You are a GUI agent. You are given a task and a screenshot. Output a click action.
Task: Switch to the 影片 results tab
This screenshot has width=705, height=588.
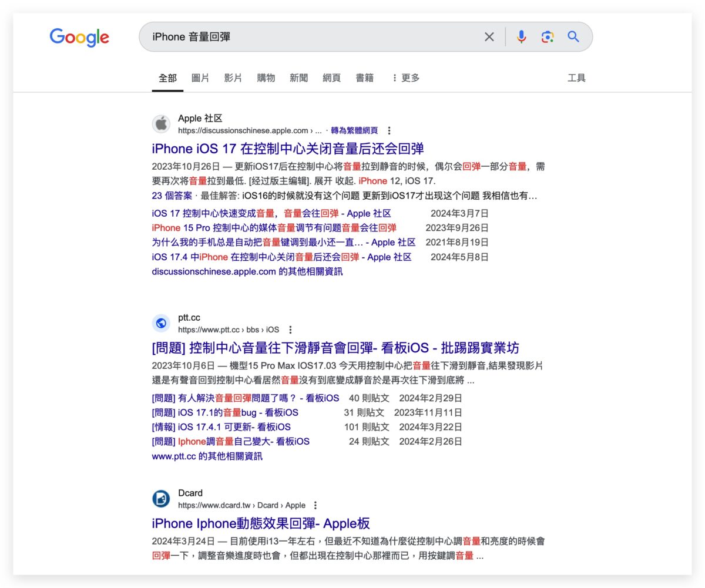point(233,77)
